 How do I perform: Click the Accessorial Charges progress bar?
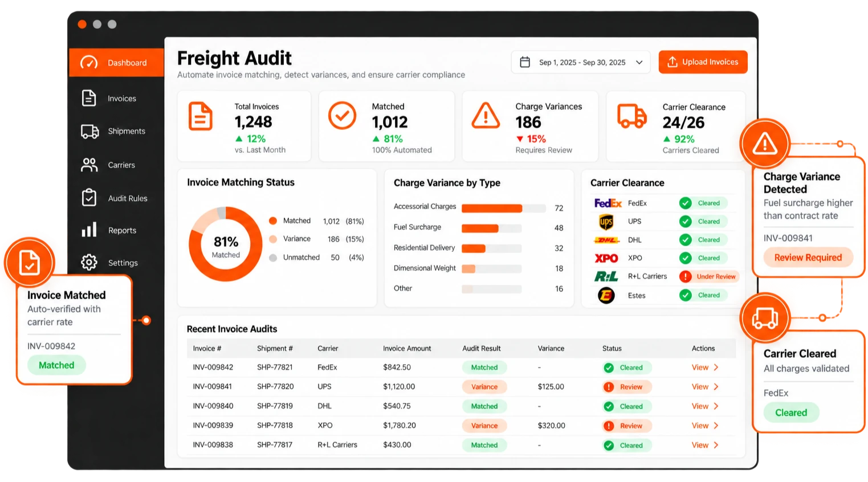[x=504, y=209]
